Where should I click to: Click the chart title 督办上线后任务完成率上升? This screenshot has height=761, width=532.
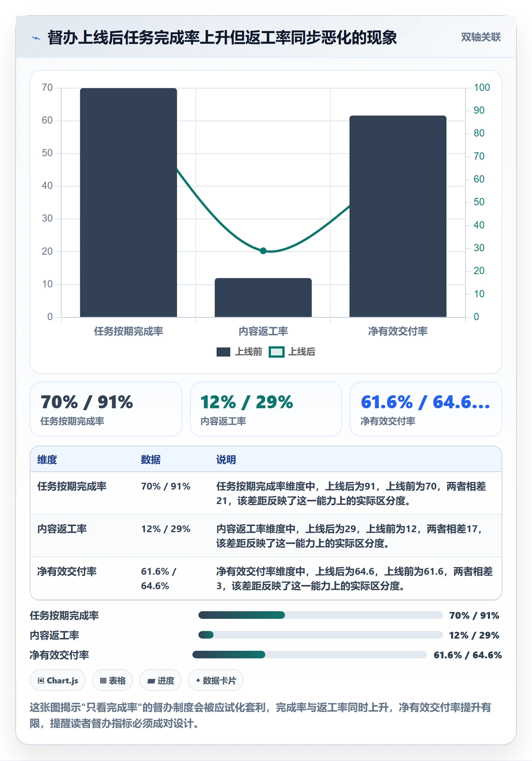point(222,38)
